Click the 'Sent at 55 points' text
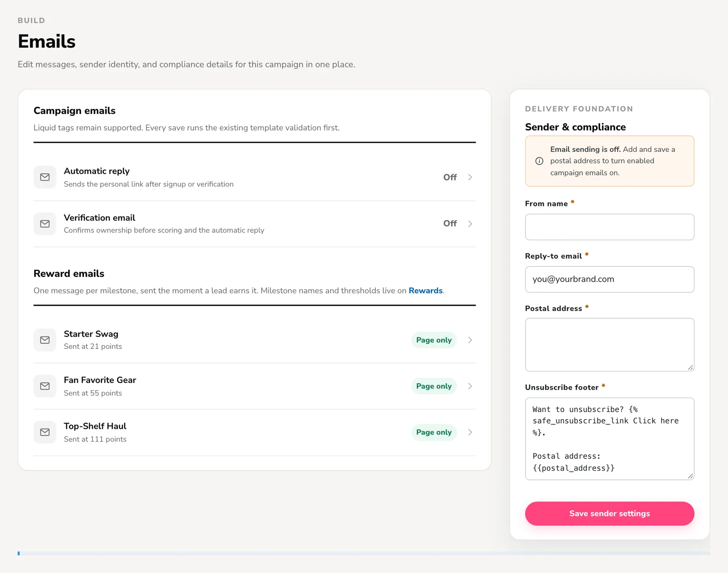728x573 pixels. tap(93, 393)
